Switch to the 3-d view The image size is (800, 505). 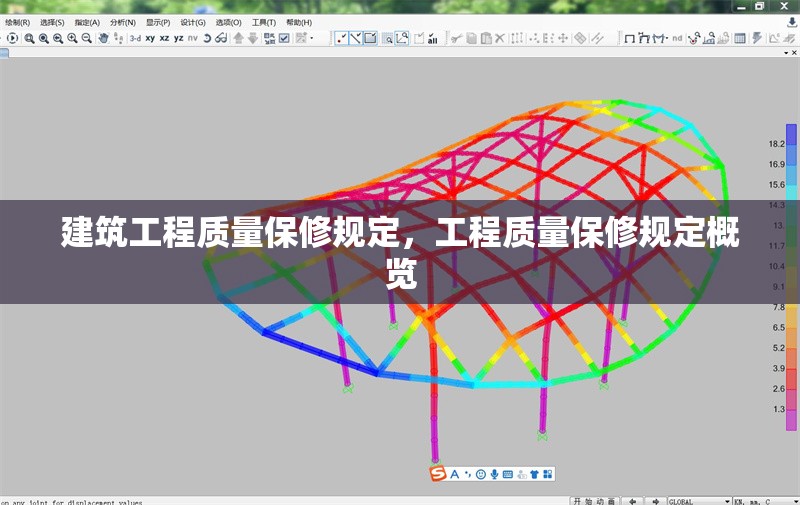(135, 38)
